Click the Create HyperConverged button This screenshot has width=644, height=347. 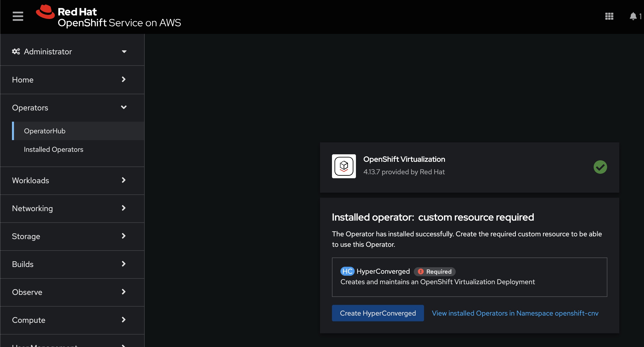tap(378, 313)
